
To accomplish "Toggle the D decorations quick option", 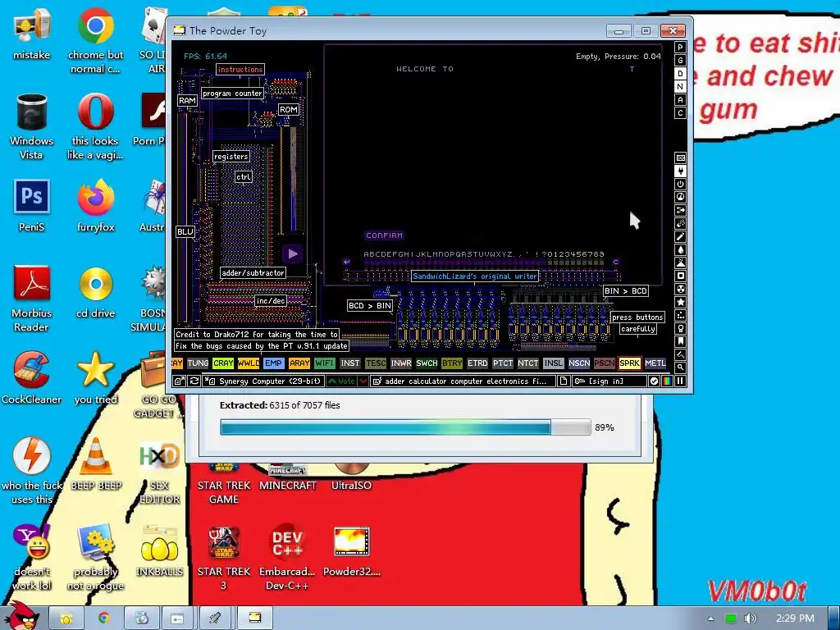I will point(680,73).
